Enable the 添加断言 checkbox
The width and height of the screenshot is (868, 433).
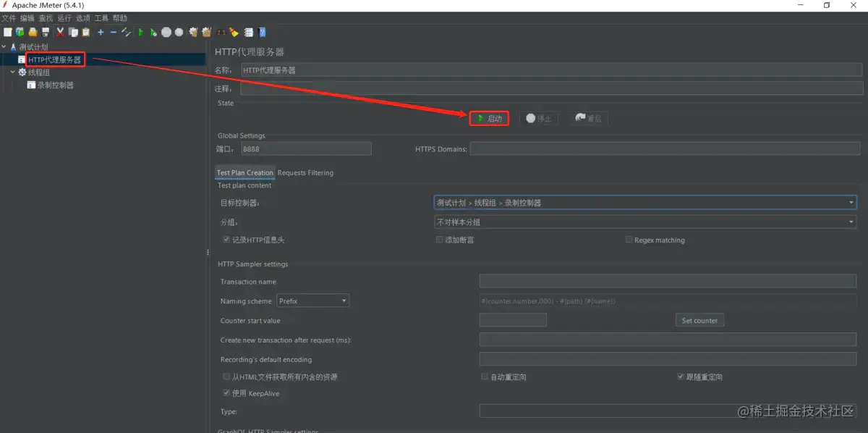(x=439, y=240)
